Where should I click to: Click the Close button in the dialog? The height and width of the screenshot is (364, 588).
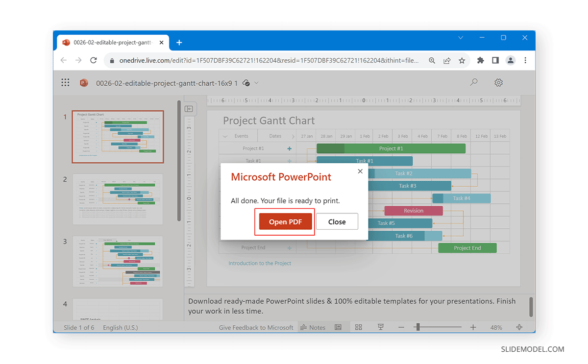click(x=337, y=222)
